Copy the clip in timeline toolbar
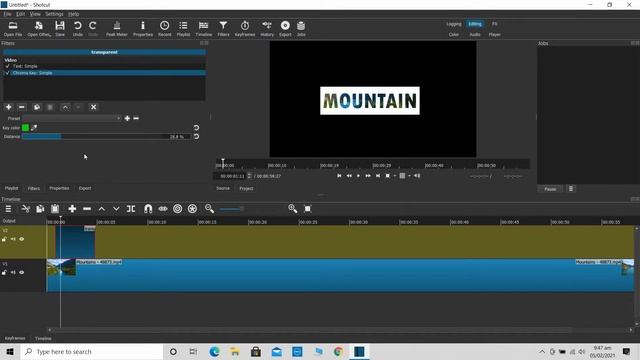640x360 pixels. pos(40,209)
